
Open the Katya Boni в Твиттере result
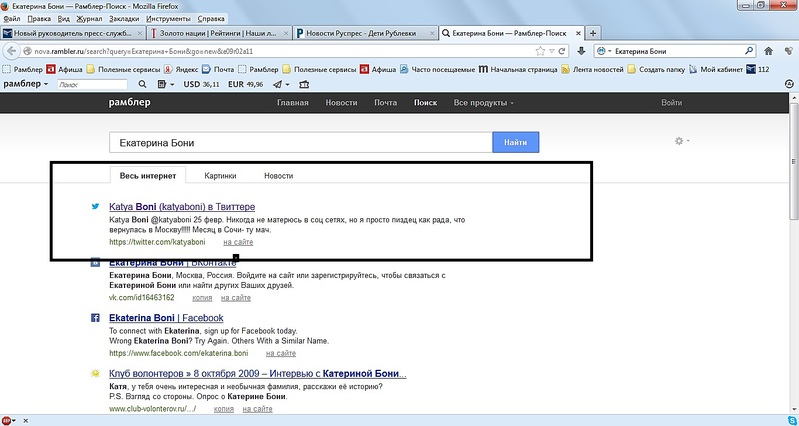182,207
